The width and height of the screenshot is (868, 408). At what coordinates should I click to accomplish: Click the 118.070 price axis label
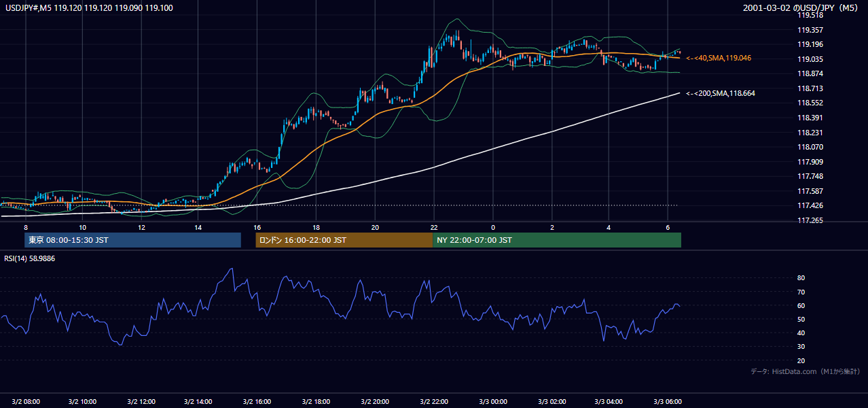pos(810,147)
